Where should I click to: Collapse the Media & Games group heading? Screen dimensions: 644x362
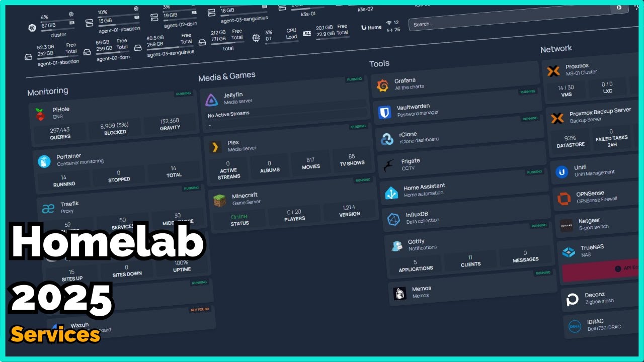[x=227, y=76]
